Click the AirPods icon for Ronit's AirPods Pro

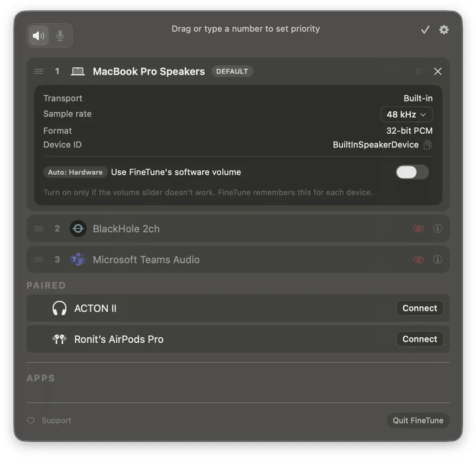pos(59,339)
